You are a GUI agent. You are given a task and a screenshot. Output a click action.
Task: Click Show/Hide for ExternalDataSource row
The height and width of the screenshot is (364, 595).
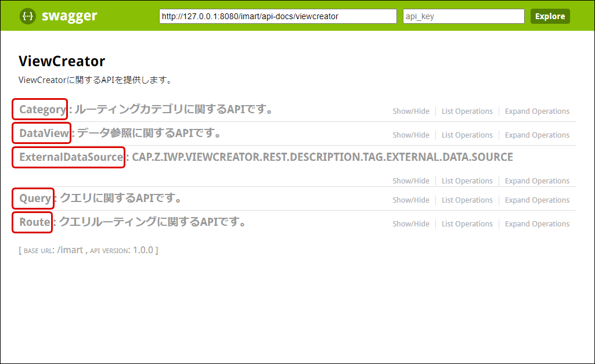pos(411,181)
